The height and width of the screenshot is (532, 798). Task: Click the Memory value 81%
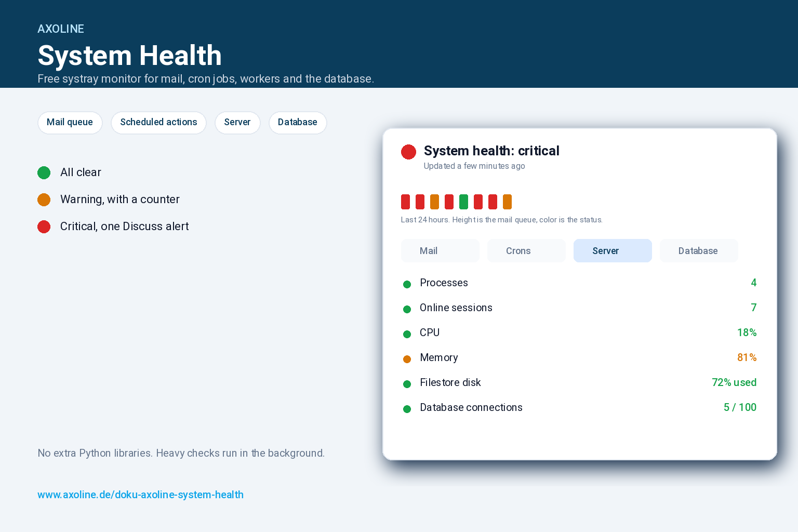tap(747, 357)
